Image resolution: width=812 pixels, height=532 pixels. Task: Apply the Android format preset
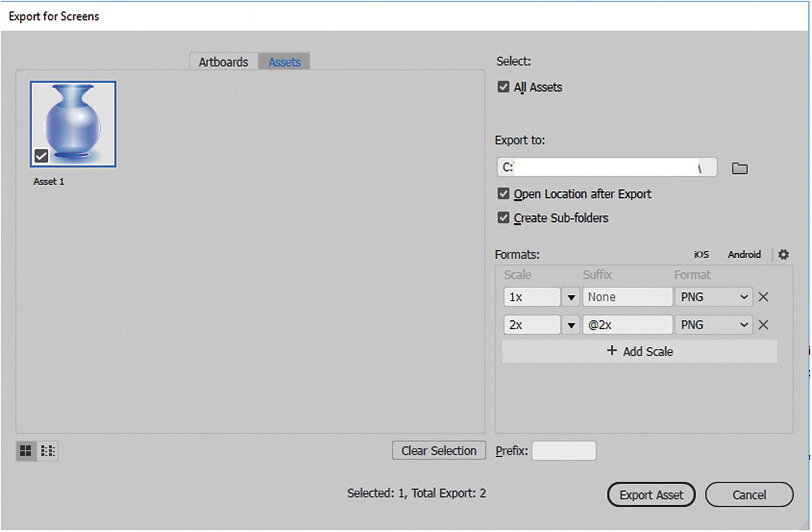click(744, 254)
